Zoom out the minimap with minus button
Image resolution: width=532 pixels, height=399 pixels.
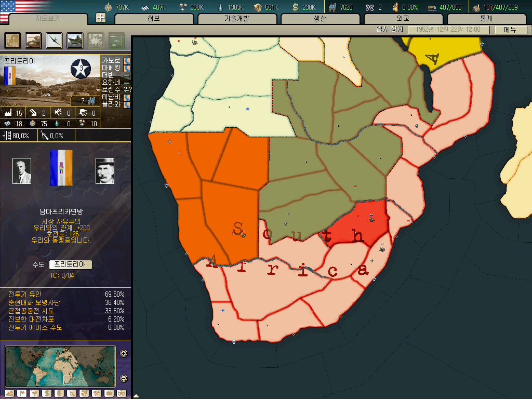[x=124, y=378]
